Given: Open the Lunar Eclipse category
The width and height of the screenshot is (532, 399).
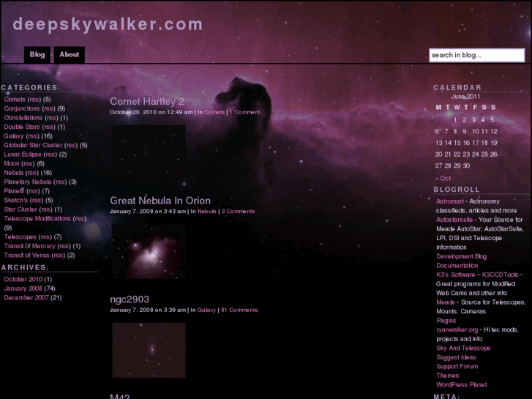Looking at the screenshot, I should pos(23,154).
